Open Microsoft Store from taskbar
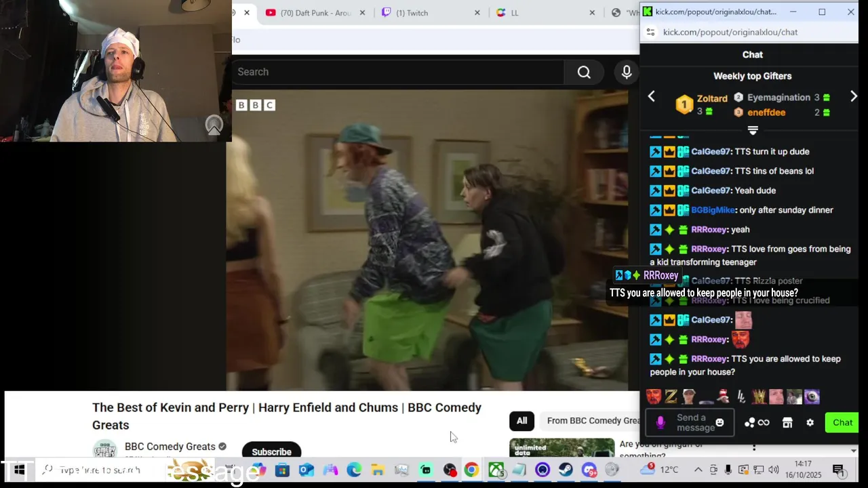This screenshot has height=488, width=868. (x=282, y=470)
